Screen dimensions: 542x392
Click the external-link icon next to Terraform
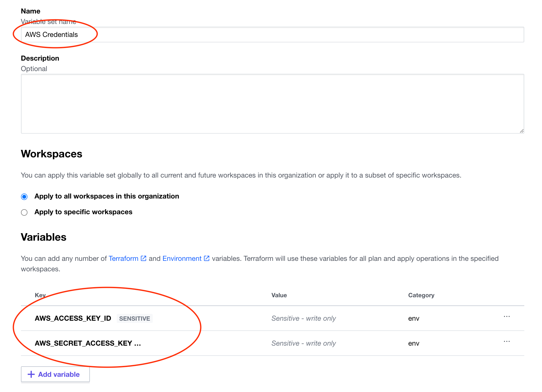(x=143, y=258)
